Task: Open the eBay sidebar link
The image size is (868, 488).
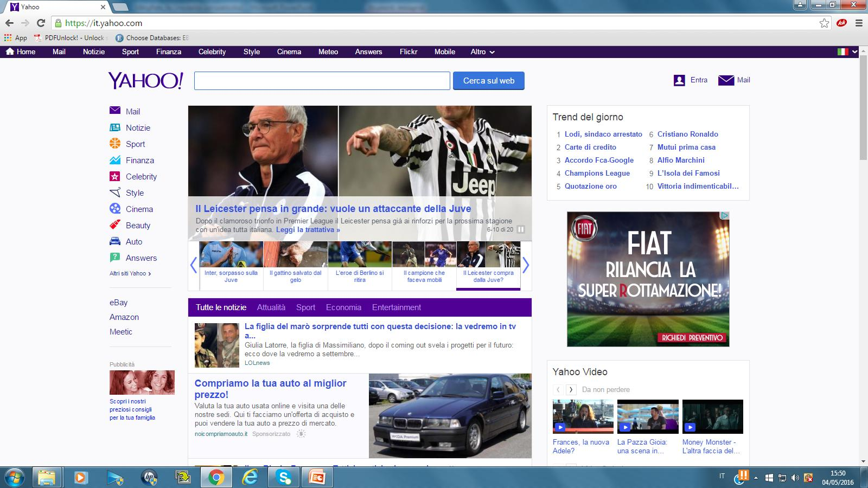Action: coord(118,303)
